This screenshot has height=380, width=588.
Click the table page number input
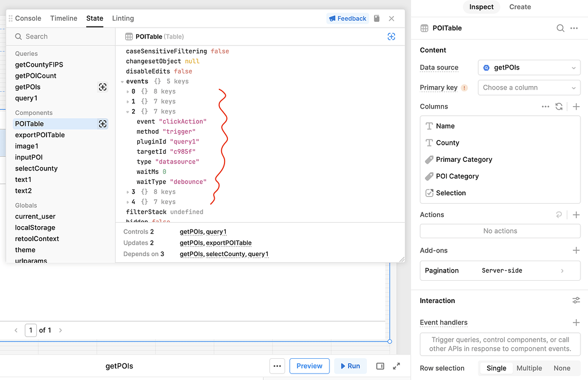pyautogui.click(x=31, y=330)
